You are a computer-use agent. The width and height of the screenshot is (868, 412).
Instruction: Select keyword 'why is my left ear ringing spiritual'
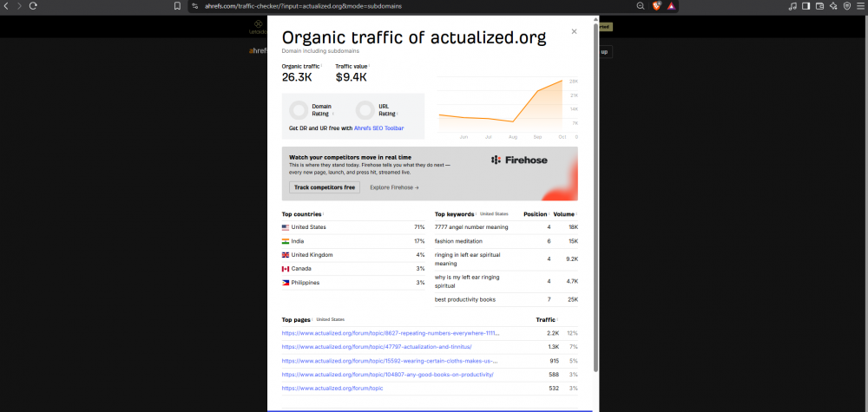[466, 282]
